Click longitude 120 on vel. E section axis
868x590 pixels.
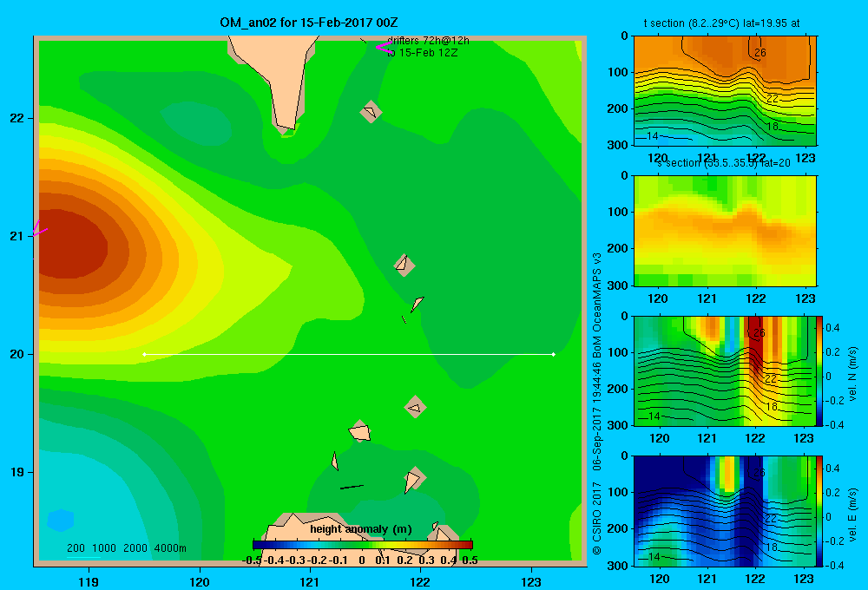659,579
